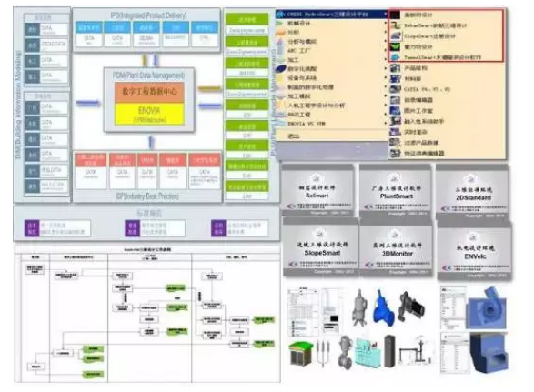Choose the 知识工程 menu entry
This screenshot has height=392, width=534.
click(x=299, y=115)
